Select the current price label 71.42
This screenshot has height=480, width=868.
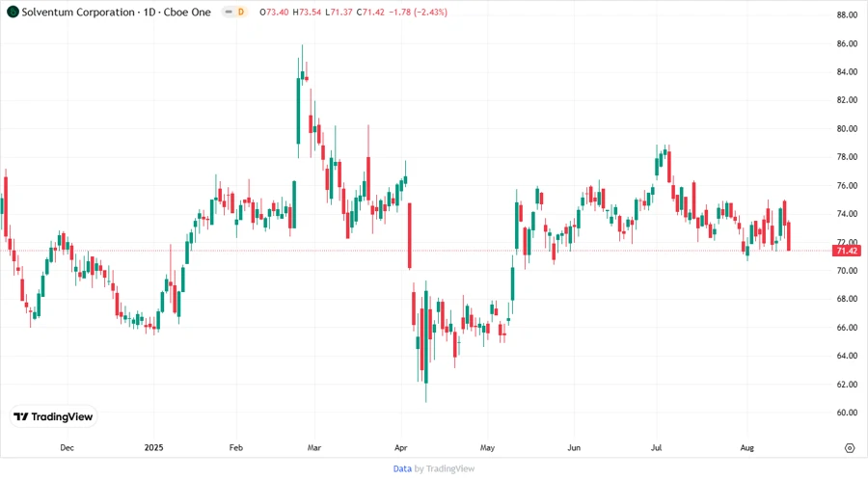847,251
